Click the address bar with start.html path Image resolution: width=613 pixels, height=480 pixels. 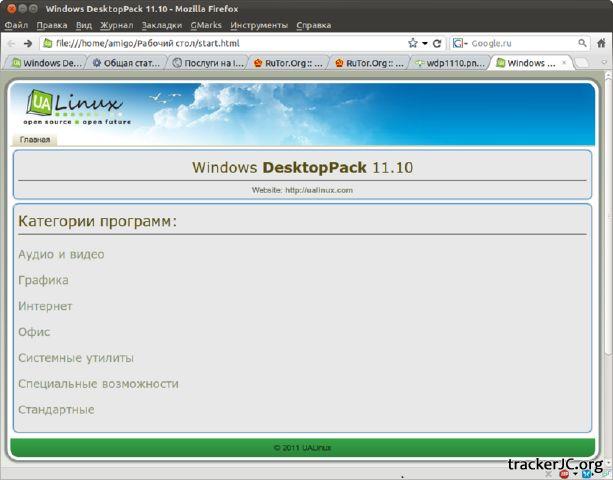(x=220, y=44)
